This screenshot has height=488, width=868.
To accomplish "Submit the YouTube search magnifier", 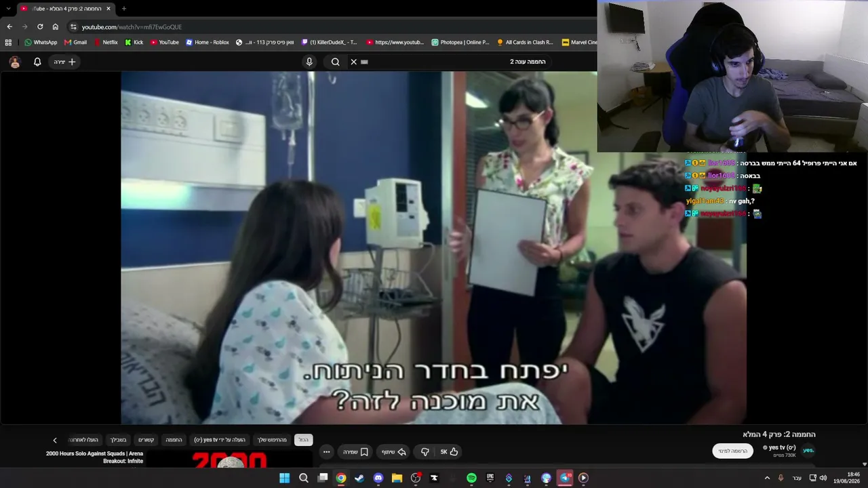I will coord(335,62).
